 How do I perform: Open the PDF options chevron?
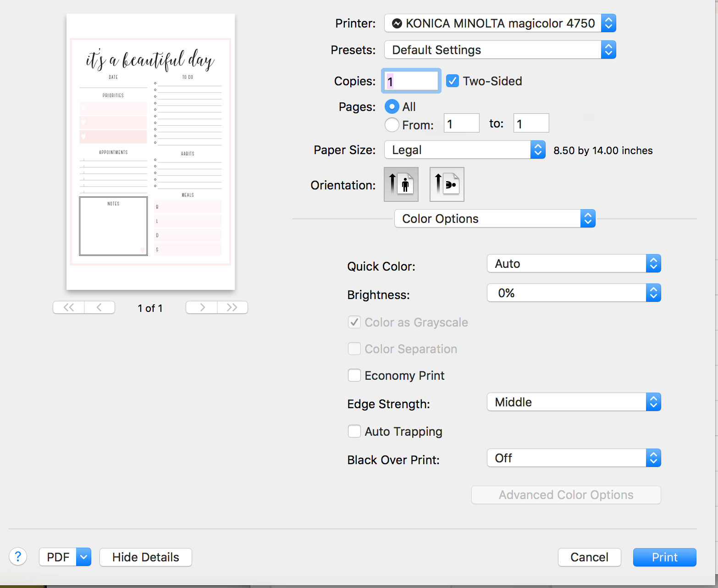pos(83,556)
